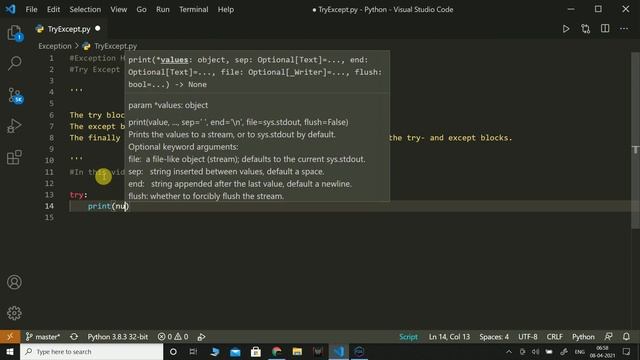This screenshot has height=360, width=640.
Task: Open Mail app in taskbar
Action: point(235,351)
